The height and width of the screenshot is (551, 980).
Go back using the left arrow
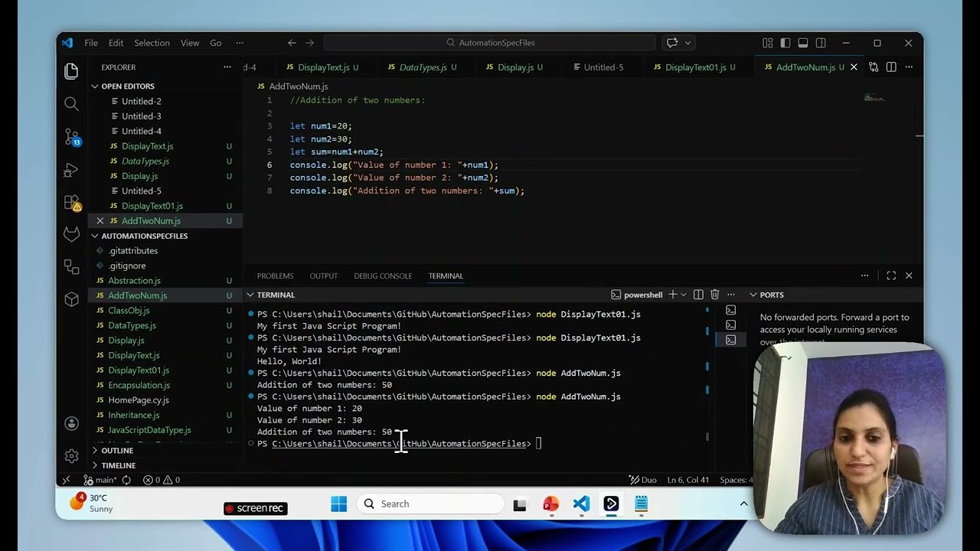click(292, 43)
